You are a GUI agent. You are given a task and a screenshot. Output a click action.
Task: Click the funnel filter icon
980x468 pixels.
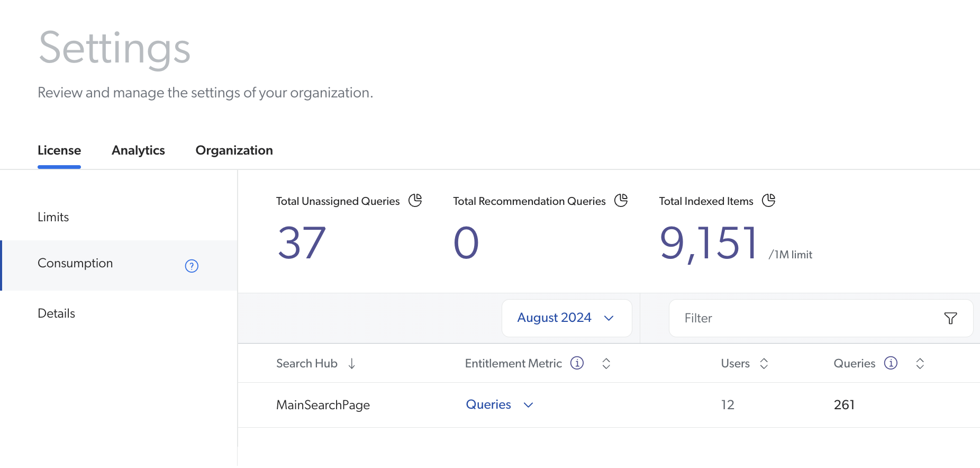pos(950,318)
